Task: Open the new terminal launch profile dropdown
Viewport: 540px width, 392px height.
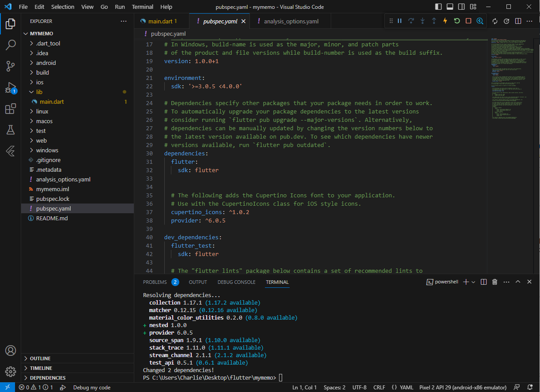Action: pyautogui.click(x=473, y=282)
